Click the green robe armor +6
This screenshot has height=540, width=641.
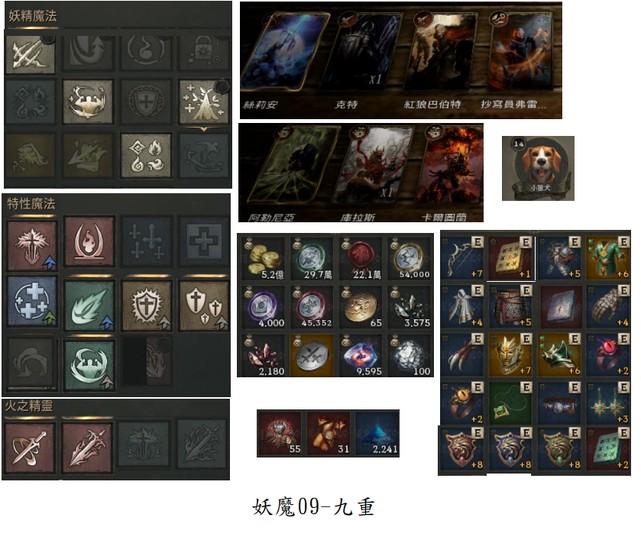pos(608,258)
